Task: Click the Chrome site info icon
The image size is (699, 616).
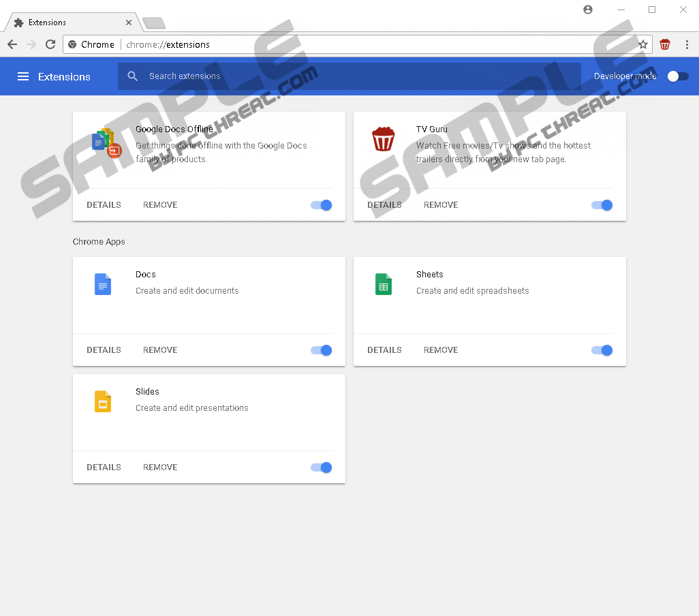Action: pos(72,44)
